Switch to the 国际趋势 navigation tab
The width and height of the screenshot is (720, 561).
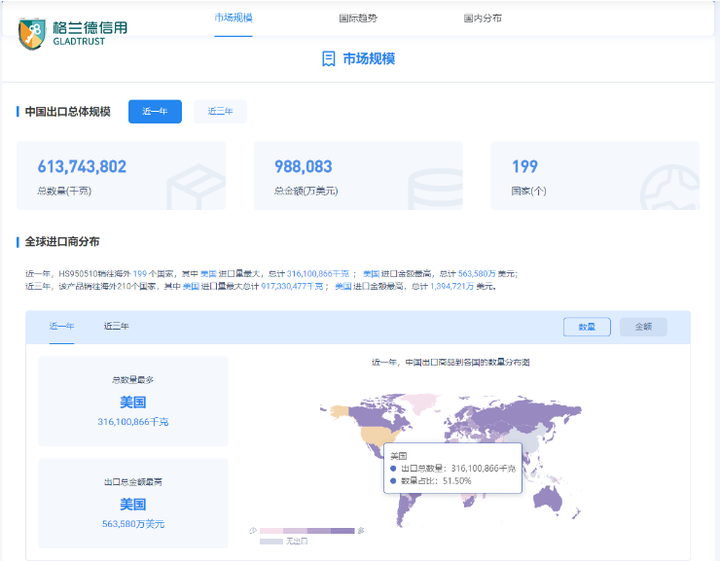pos(358,18)
